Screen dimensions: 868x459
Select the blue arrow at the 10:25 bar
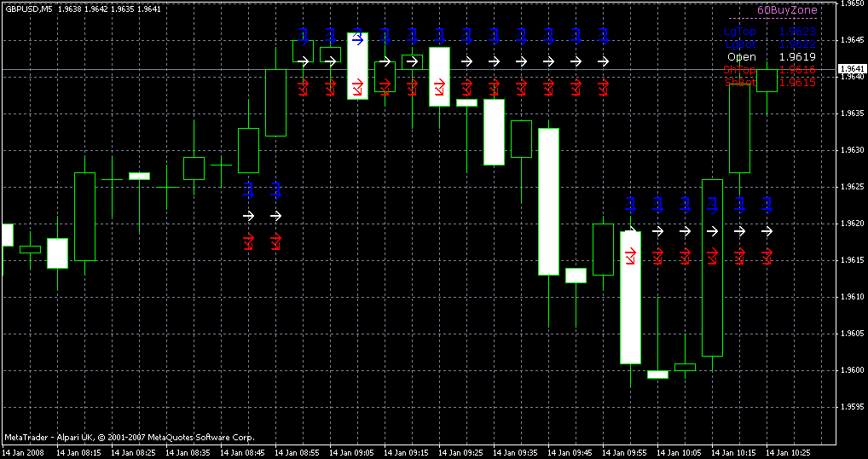pyautogui.click(x=767, y=205)
